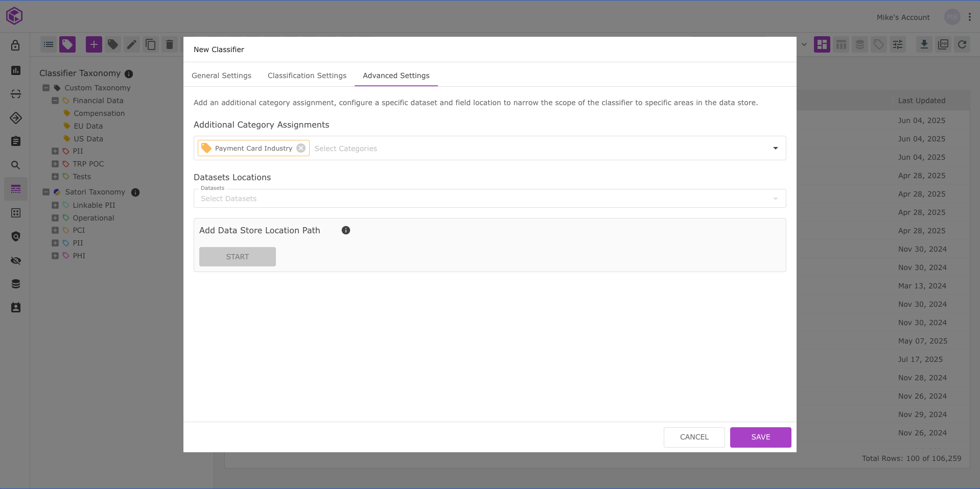The height and width of the screenshot is (489, 980).
Task: Collapse the Financial Data tree node
Action: coord(55,101)
